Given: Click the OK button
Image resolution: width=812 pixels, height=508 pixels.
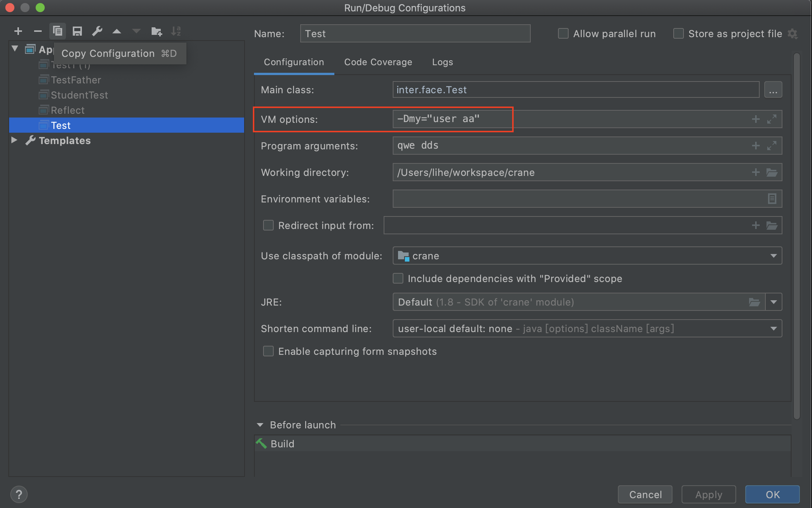Looking at the screenshot, I should 772,494.
